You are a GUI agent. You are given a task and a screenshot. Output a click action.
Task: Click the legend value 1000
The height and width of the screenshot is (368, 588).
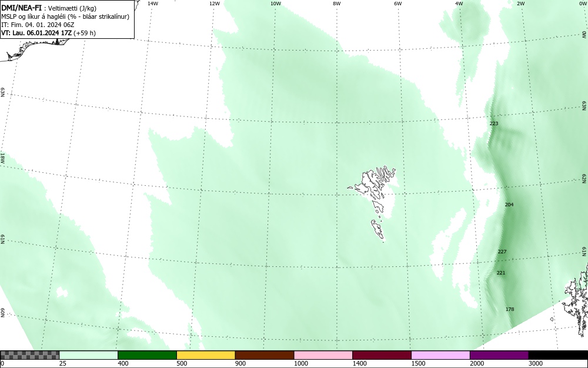pyautogui.click(x=300, y=363)
